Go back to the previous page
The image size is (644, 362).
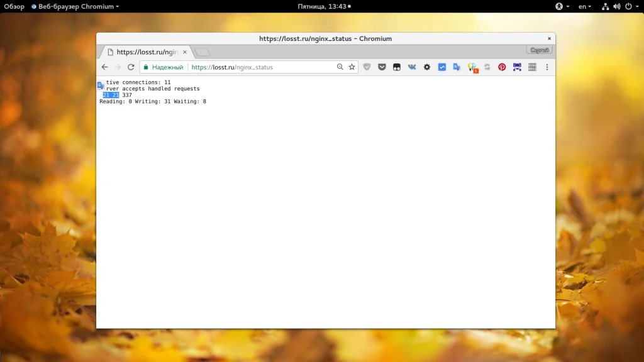click(x=104, y=67)
